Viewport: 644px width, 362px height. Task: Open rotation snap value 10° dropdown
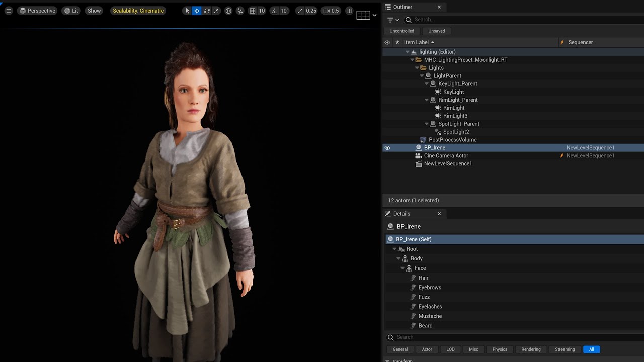[285, 11]
